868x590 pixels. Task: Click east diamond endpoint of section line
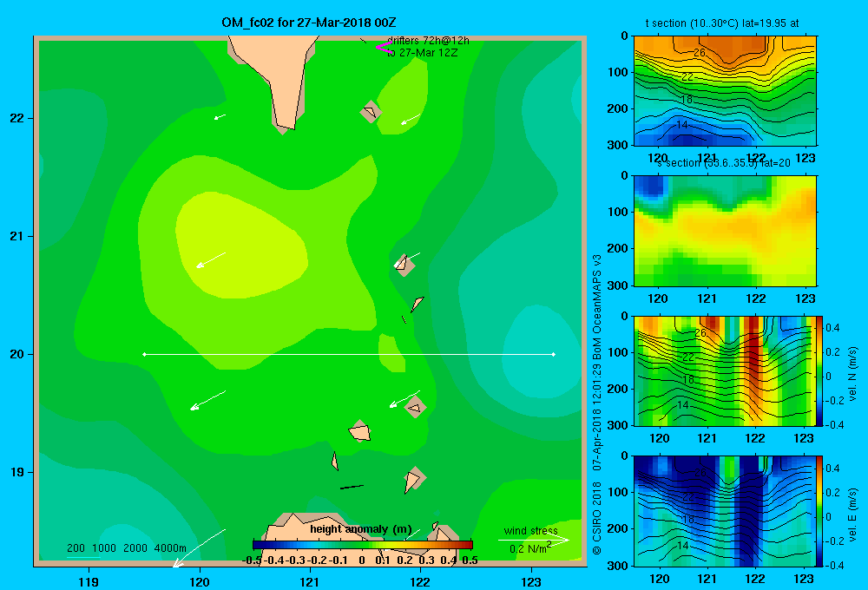[x=553, y=354]
